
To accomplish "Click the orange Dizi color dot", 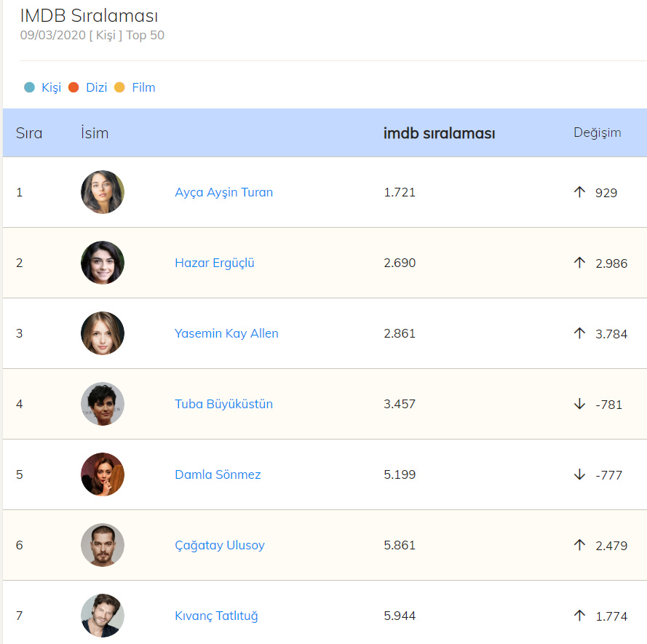I will pos(74,87).
